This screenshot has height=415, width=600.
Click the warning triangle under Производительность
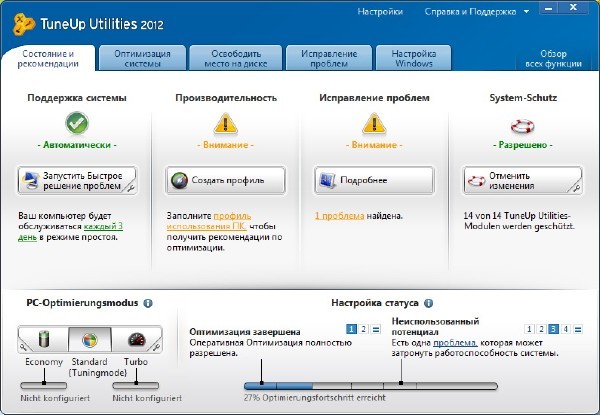point(225,124)
